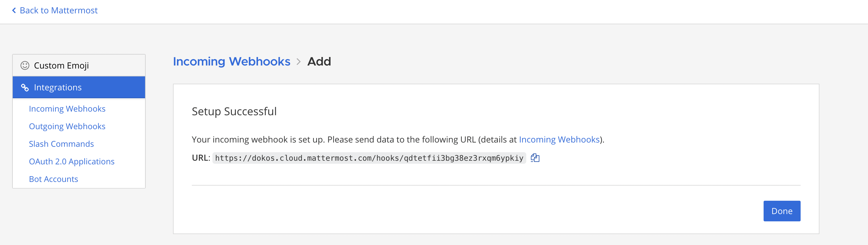Viewport: 868px width, 245px height.
Task: Open Bot Accounts in the sidebar
Action: pyautogui.click(x=53, y=179)
